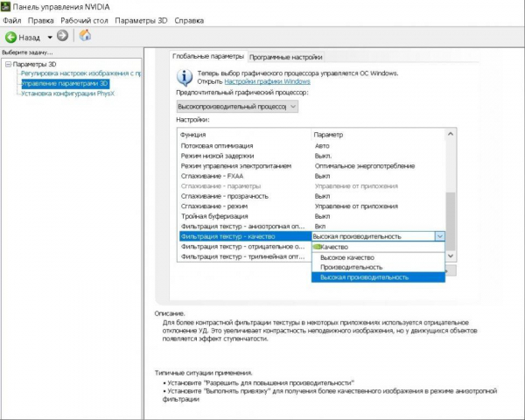525x420 pixels.
Task: Select Регулировка настроек изображения tree item
Action: pos(80,73)
